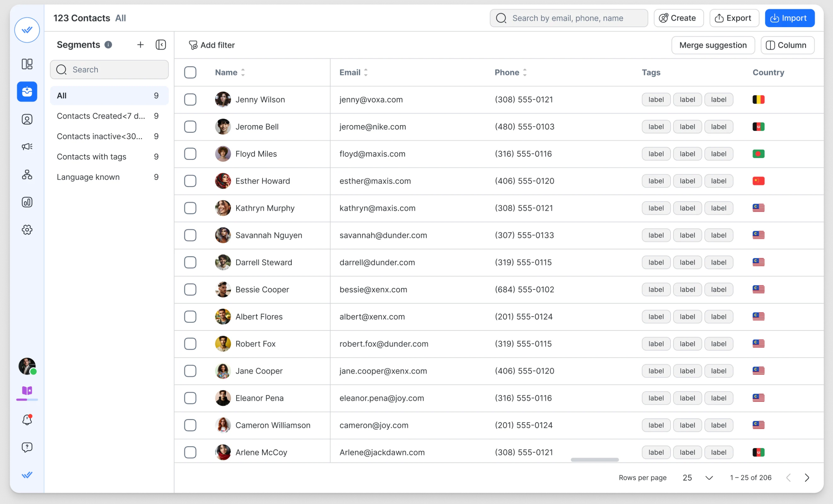The height and width of the screenshot is (504, 833).
Task: Focus the top contact search field
Action: pos(569,18)
